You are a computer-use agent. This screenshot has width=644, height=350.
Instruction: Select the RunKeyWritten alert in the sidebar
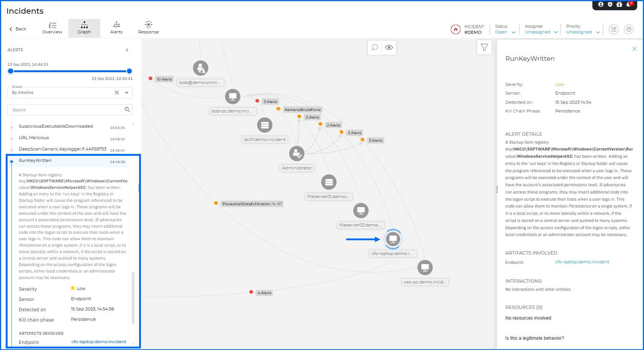click(x=35, y=160)
